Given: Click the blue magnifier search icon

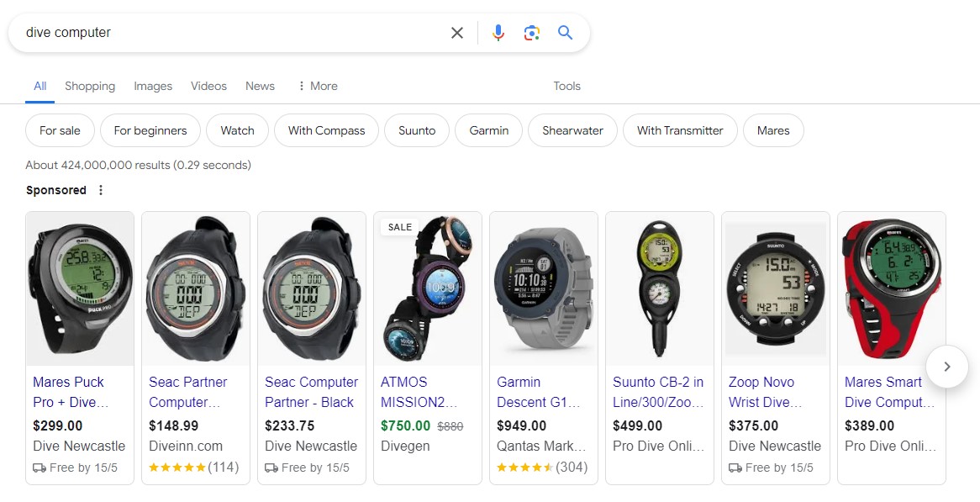Looking at the screenshot, I should [x=565, y=33].
